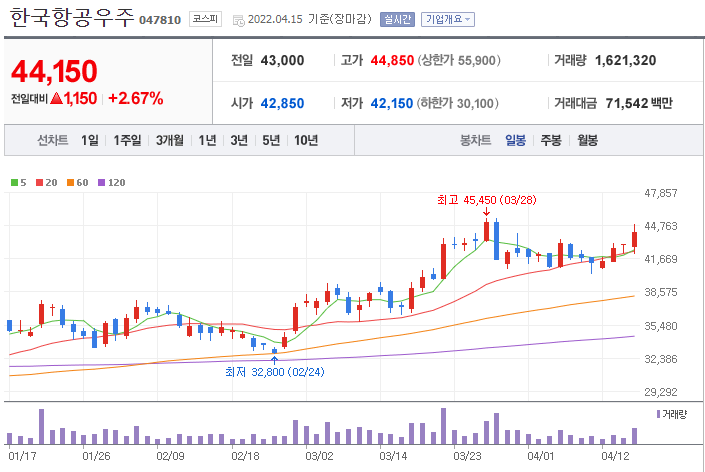The image size is (705, 472).
Task: Click the 03/14 date axis label
Action: pyautogui.click(x=393, y=456)
